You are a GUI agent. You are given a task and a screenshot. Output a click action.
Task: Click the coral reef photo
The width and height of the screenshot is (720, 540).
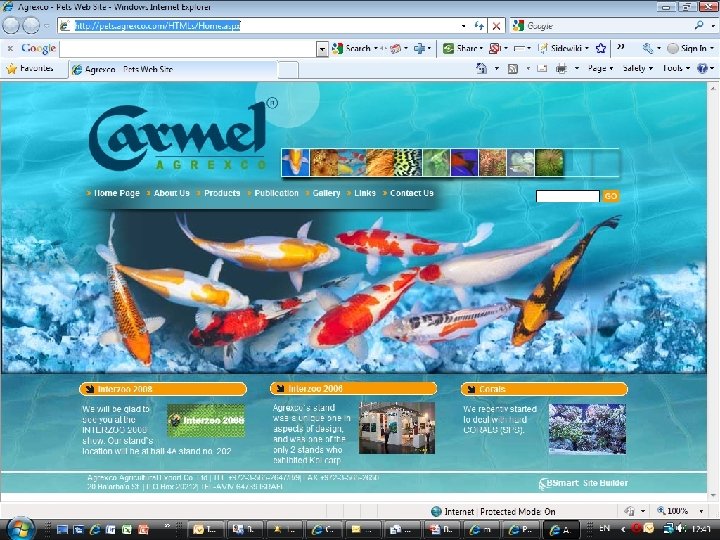[x=587, y=429]
